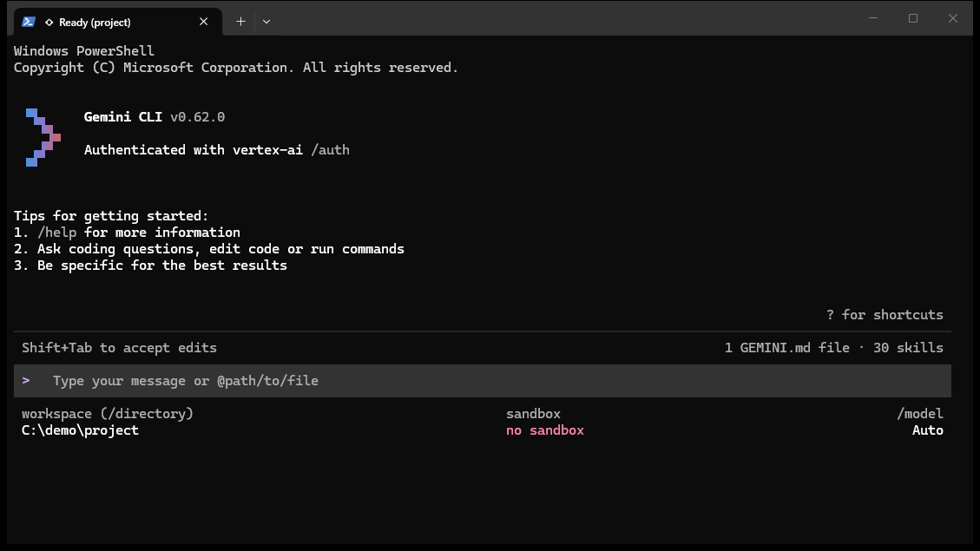Click the C:\demo\project workspace path
Viewport: 980px width, 551px height.
click(80, 430)
